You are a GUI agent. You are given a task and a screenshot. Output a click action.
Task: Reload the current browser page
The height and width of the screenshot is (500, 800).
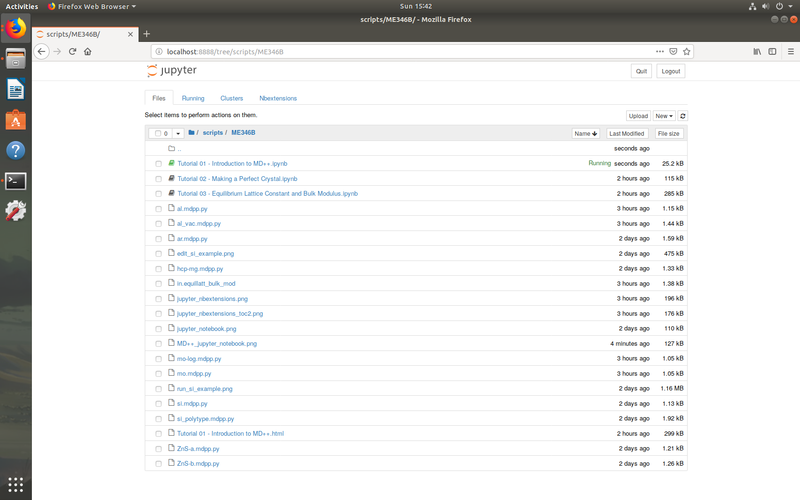[x=72, y=52]
